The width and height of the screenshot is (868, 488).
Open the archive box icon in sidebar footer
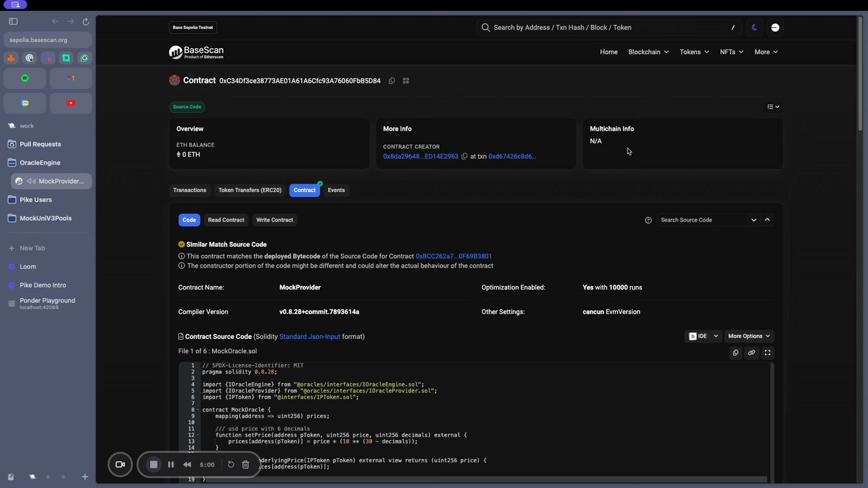pyautogui.click(x=11, y=477)
